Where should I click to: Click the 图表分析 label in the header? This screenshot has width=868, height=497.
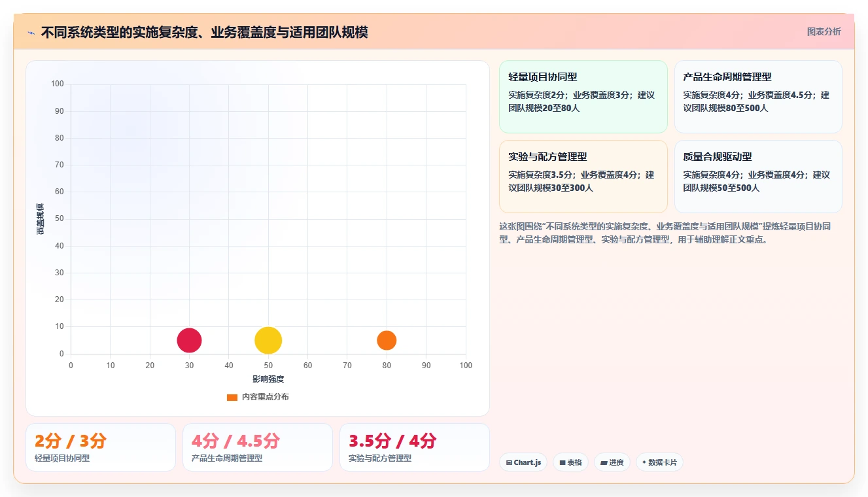point(824,31)
